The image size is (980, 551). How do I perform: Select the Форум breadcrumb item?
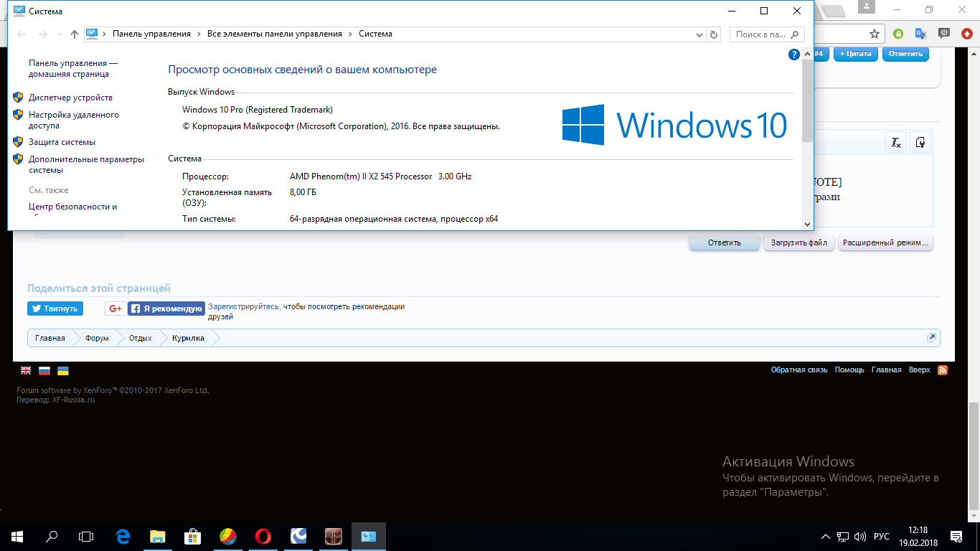pyautogui.click(x=97, y=338)
